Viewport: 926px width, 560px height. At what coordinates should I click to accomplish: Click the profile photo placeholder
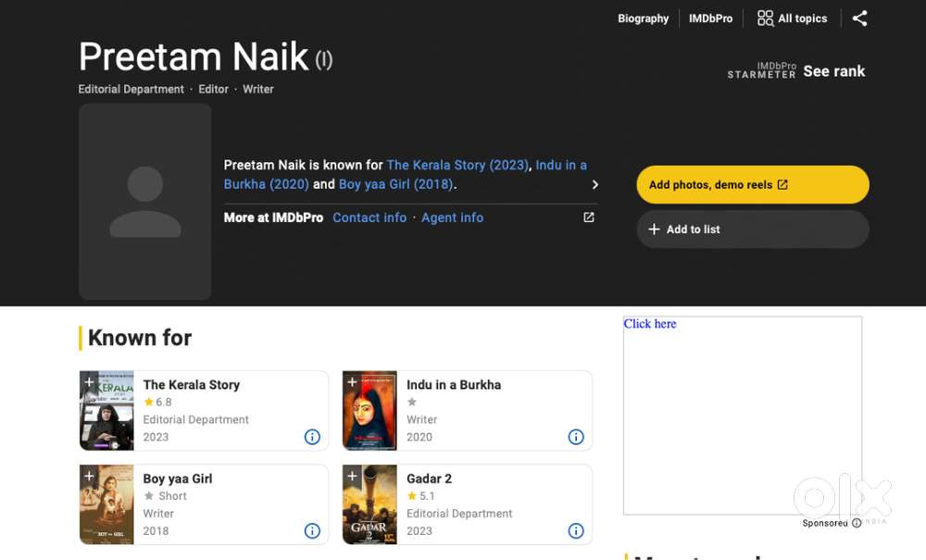[144, 202]
